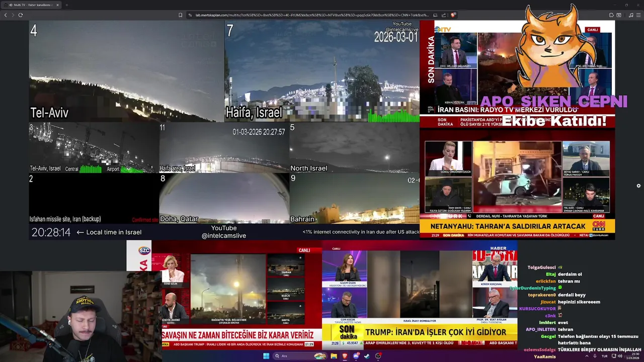Click the share icon in address bar
The height and width of the screenshot is (362, 644).
click(x=443, y=15)
